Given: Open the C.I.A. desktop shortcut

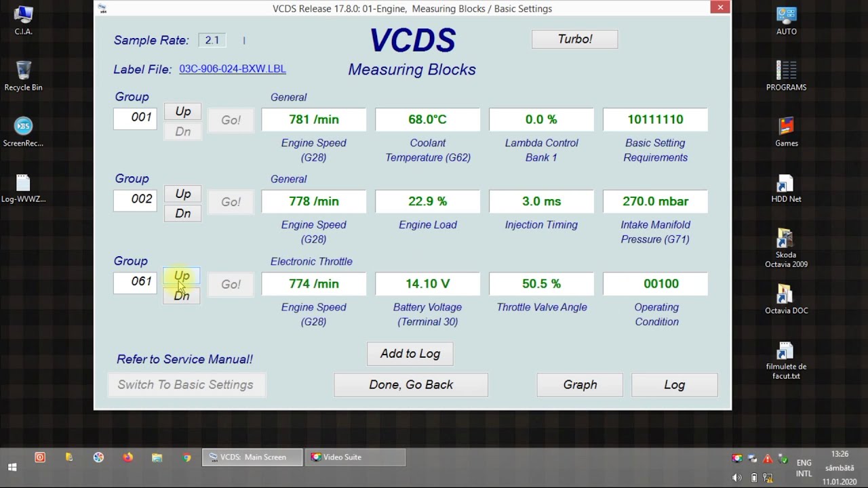Looking at the screenshot, I should pyautogui.click(x=23, y=20).
